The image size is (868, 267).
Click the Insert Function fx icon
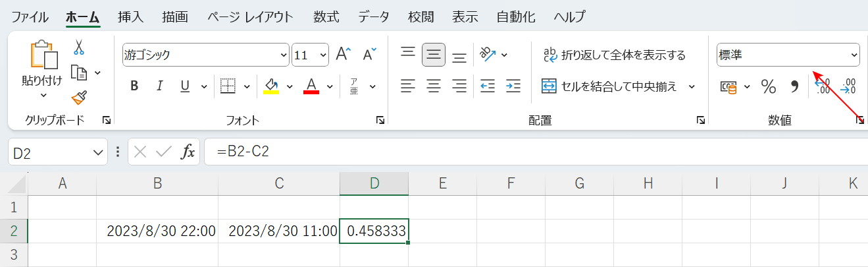[x=188, y=152]
